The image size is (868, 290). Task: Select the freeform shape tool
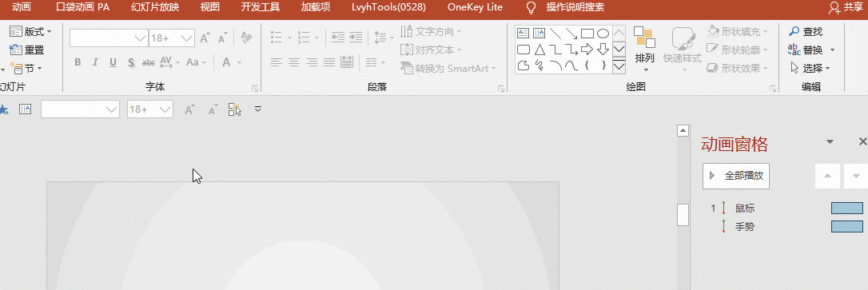pos(524,66)
